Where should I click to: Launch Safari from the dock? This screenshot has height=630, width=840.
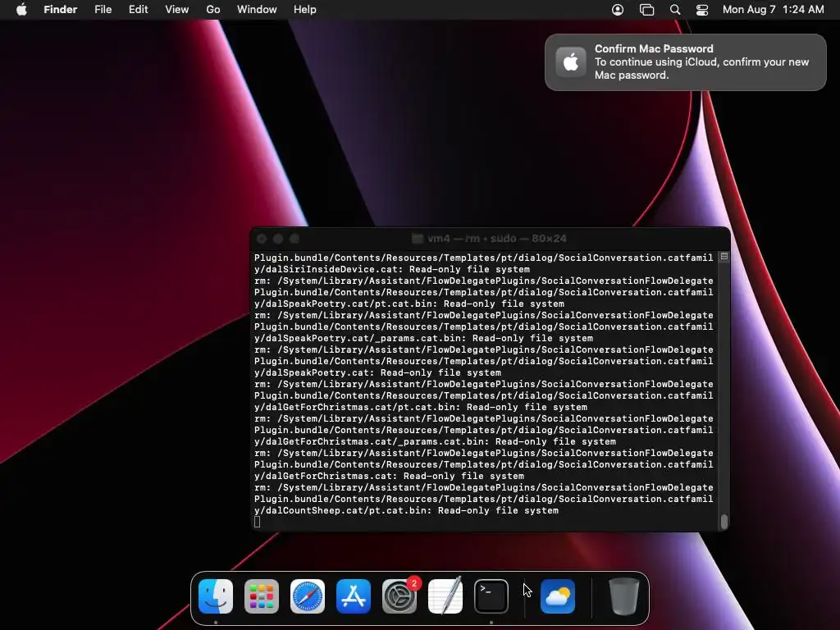pos(308,596)
